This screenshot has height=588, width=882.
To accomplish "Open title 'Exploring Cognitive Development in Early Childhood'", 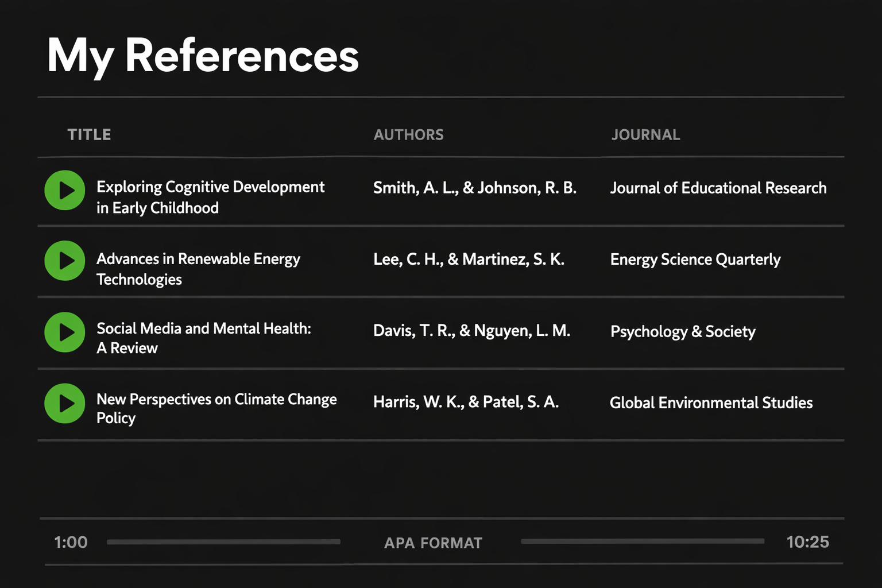I will pyautogui.click(x=210, y=197).
